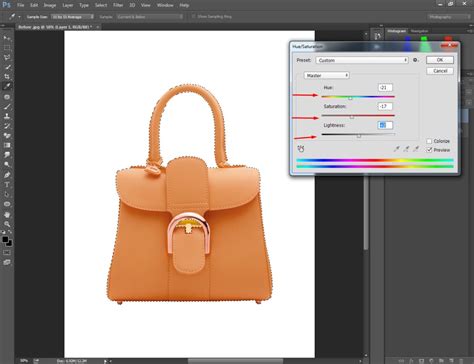Select the Horizontal Type tool
Image resolution: width=474 pixels, height=364 pixels.
click(x=7, y=185)
